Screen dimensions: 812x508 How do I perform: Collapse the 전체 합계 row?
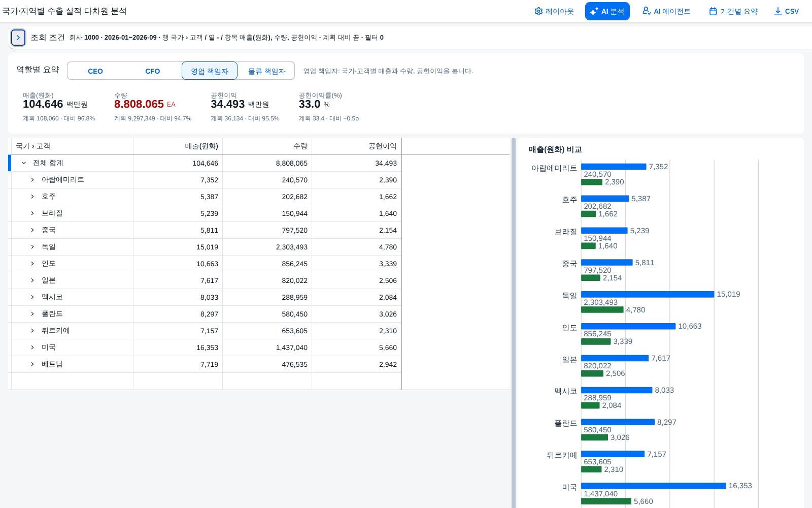coord(24,163)
